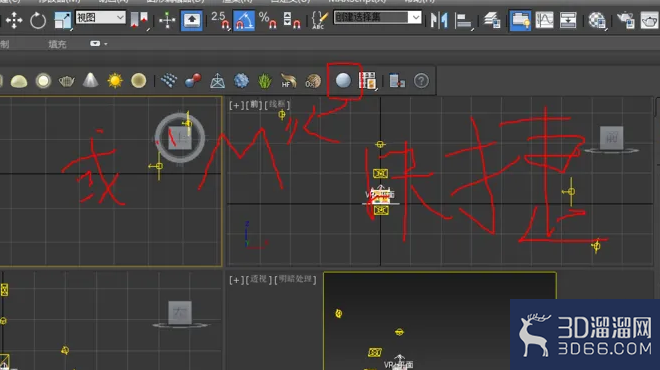Viewport: 660px width, 370px height.
Task: Open the [明暗处理] shading menu
Action: coord(295,279)
